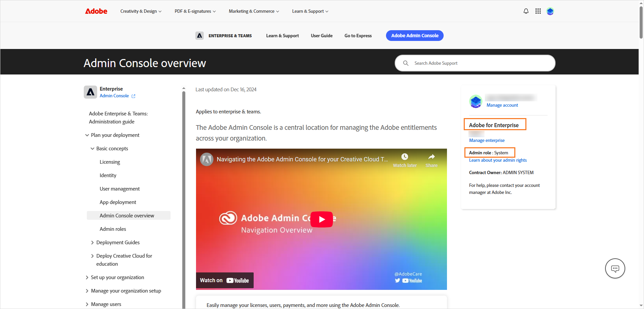Select Admin Console overview in sidebar
Image resolution: width=644 pixels, height=309 pixels.
[129, 215]
